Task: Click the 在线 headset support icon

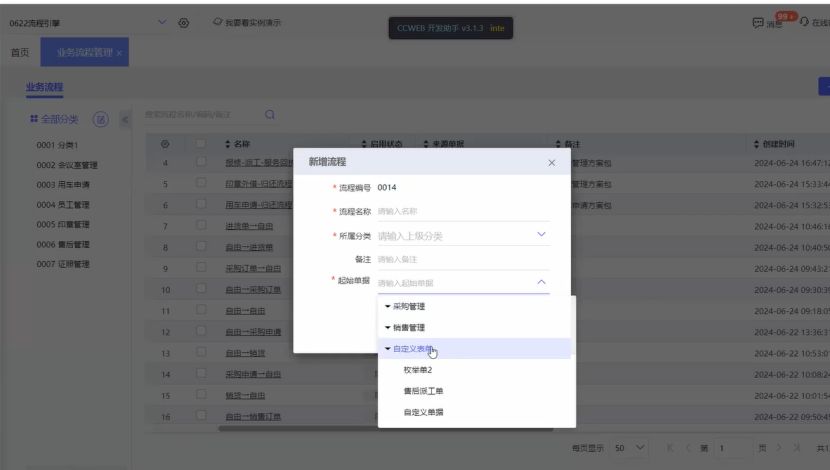Action: coord(805,23)
